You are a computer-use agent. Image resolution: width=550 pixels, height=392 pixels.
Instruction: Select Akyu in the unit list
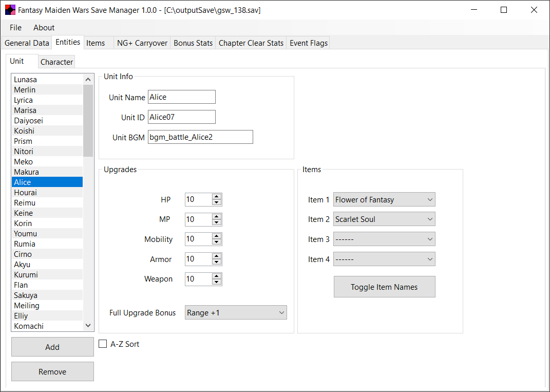(x=47, y=264)
